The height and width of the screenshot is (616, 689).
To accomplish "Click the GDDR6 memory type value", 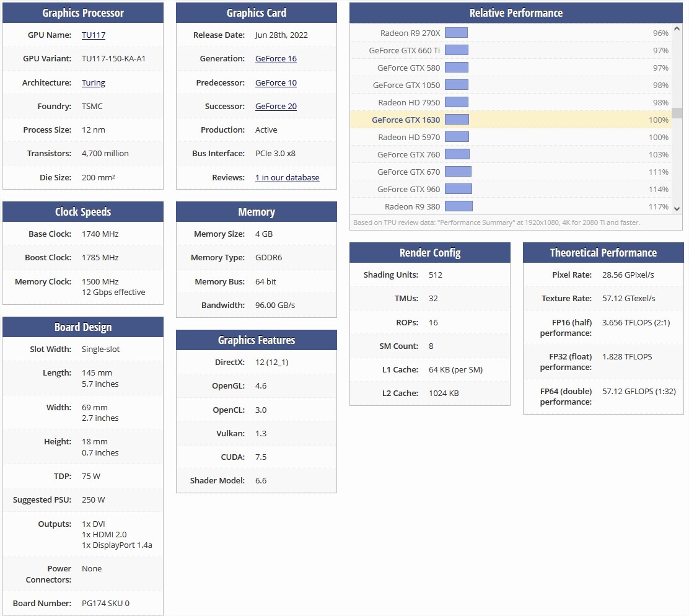I will click(268, 257).
